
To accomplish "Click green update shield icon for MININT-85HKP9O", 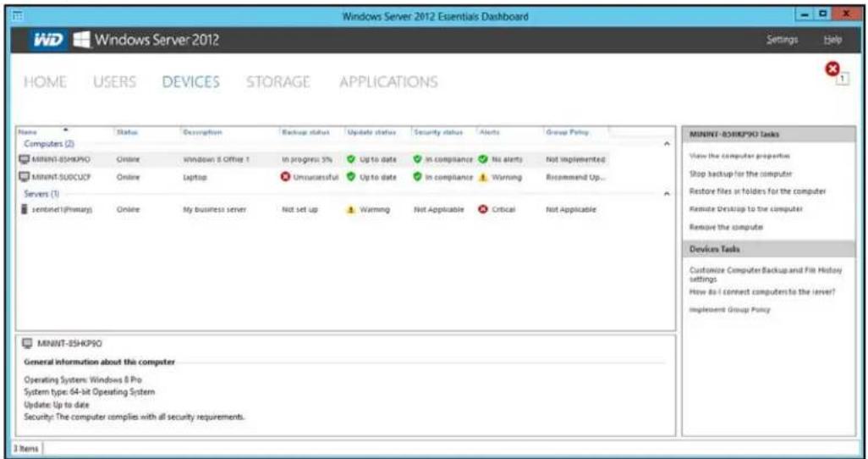I will [351, 160].
